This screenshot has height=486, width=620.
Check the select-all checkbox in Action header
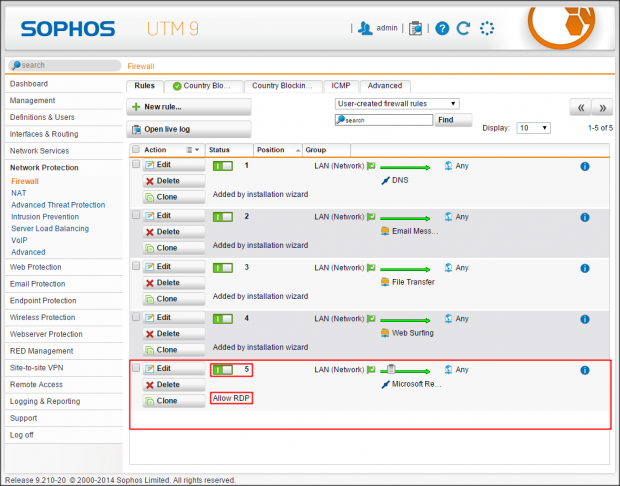(x=136, y=149)
